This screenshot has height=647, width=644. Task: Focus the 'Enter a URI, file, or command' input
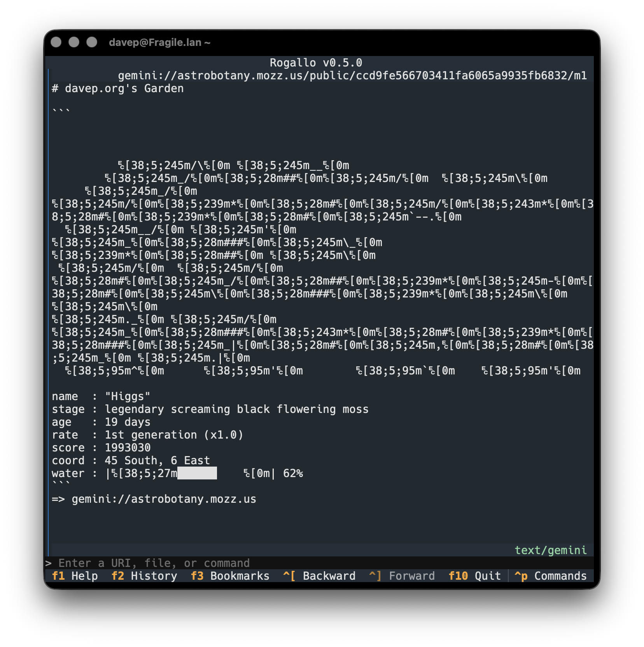(x=319, y=563)
